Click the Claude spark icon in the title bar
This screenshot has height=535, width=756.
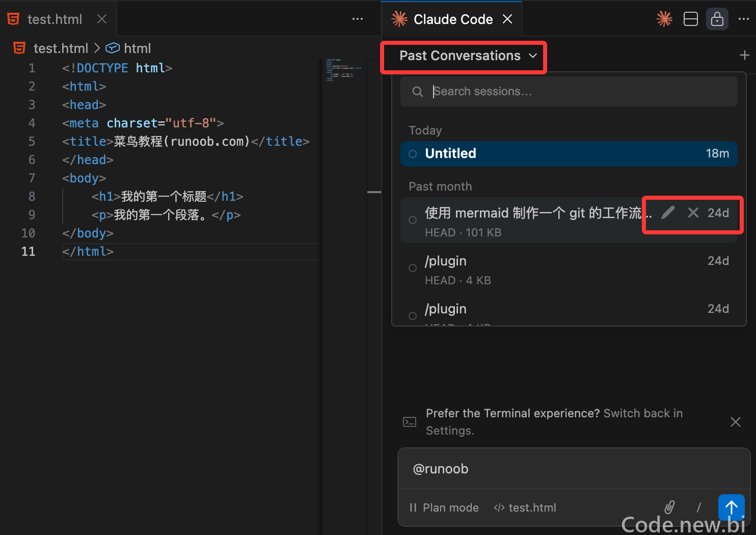tap(664, 19)
